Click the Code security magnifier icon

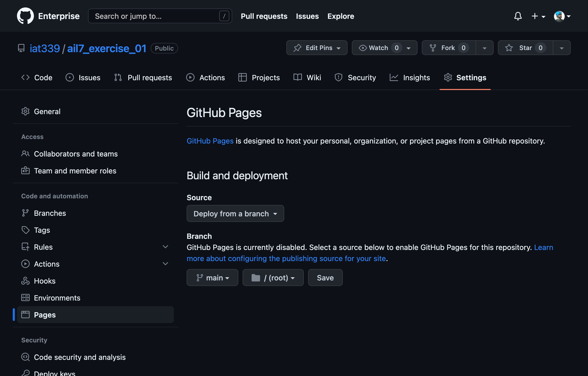25,357
